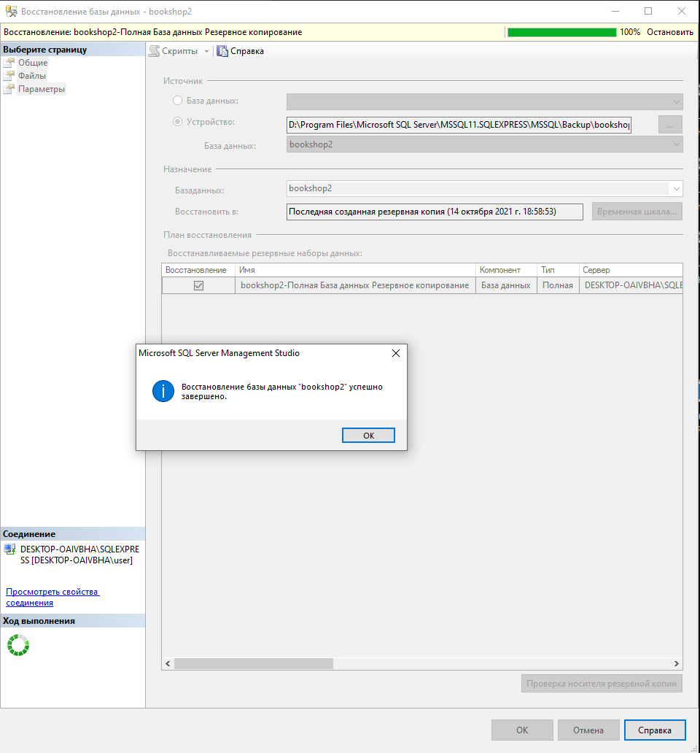The width and height of the screenshot is (700, 753).
Task: Click the connection name DESKTOP-OAIVBHA\SQLEXPRESS text
Action: click(79, 555)
